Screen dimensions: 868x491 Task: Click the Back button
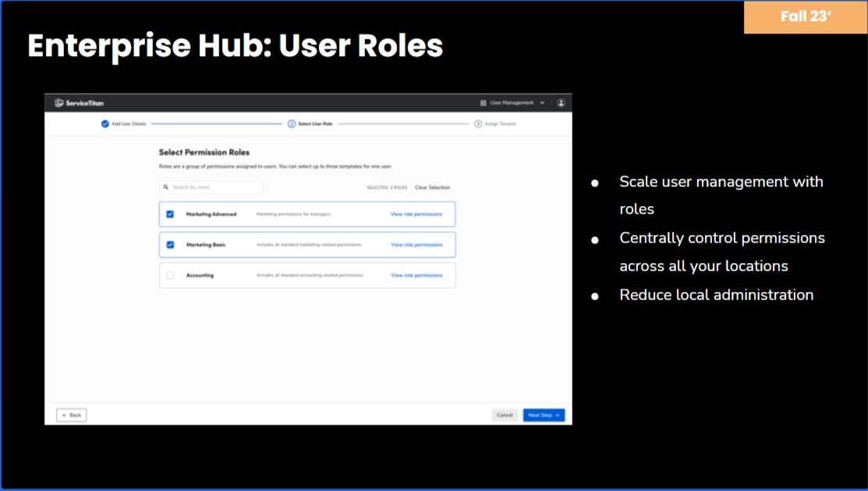coord(72,415)
